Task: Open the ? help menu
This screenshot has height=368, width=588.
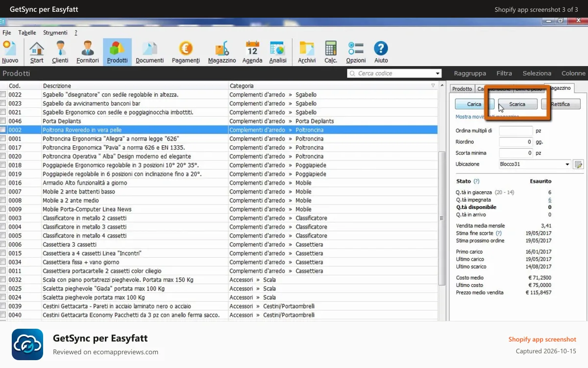Action: click(76, 33)
